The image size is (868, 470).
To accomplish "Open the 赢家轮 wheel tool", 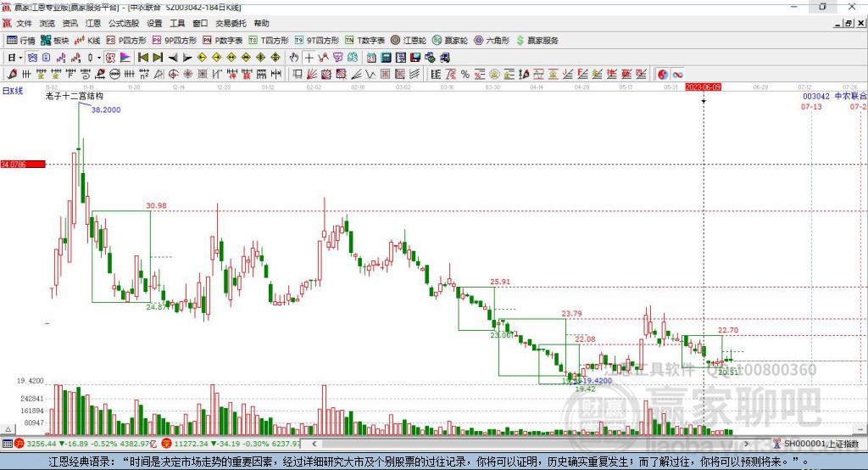I will click(x=449, y=41).
